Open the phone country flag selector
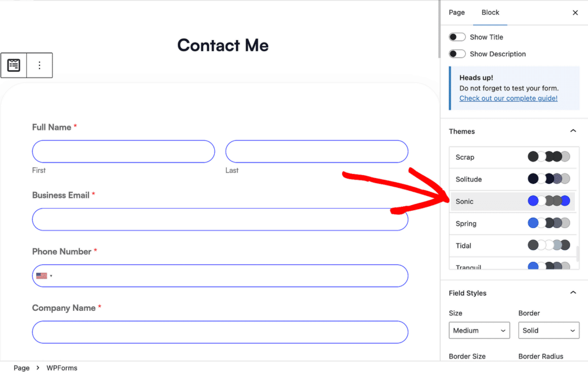Viewport: 588px width, 374px height. 44,276
